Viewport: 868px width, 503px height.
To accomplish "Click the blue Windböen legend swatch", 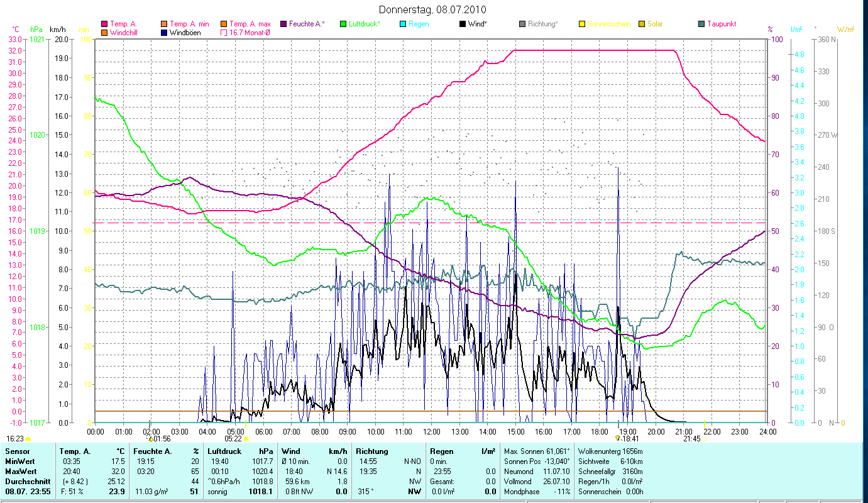I will [164, 32].
